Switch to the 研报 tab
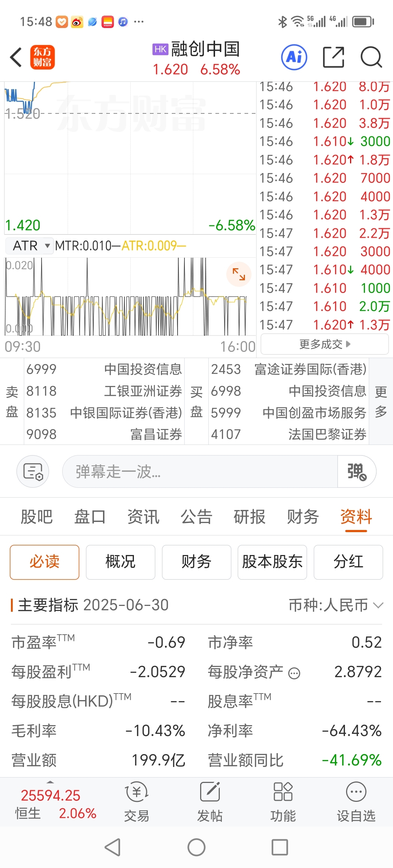Viewport: 393px width, 868px height. point(250,517)
